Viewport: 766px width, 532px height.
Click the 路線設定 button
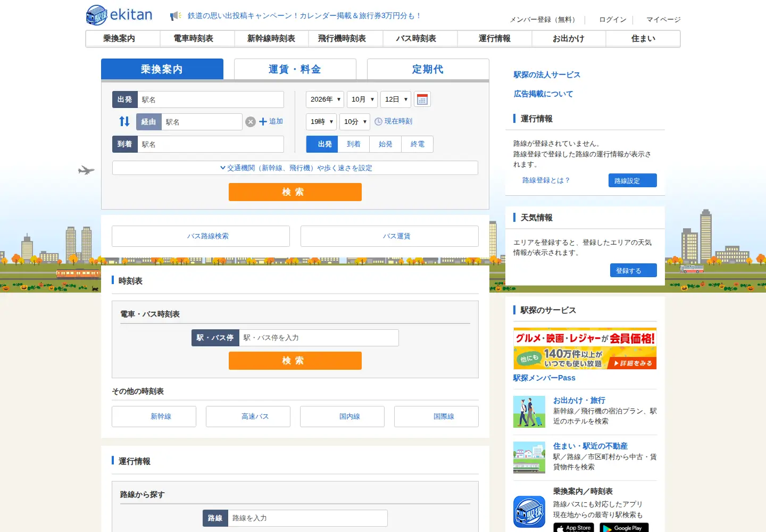coord(632,180)
